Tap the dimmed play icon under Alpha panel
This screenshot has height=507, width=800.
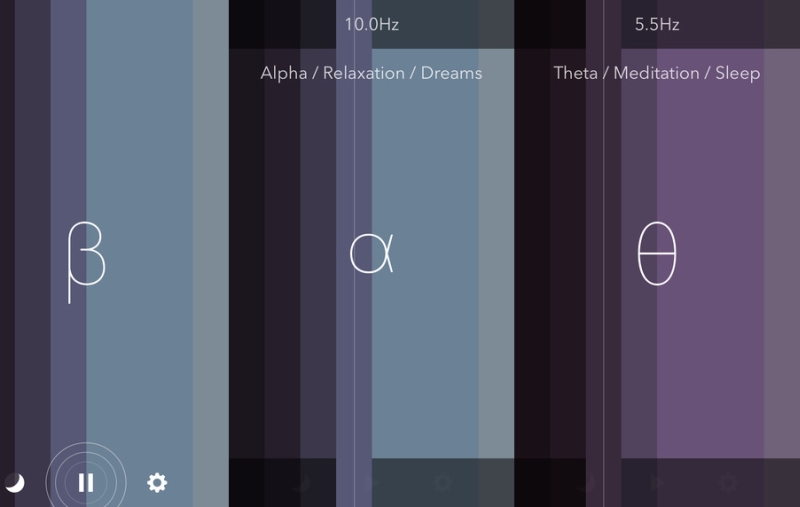point(372,483)
